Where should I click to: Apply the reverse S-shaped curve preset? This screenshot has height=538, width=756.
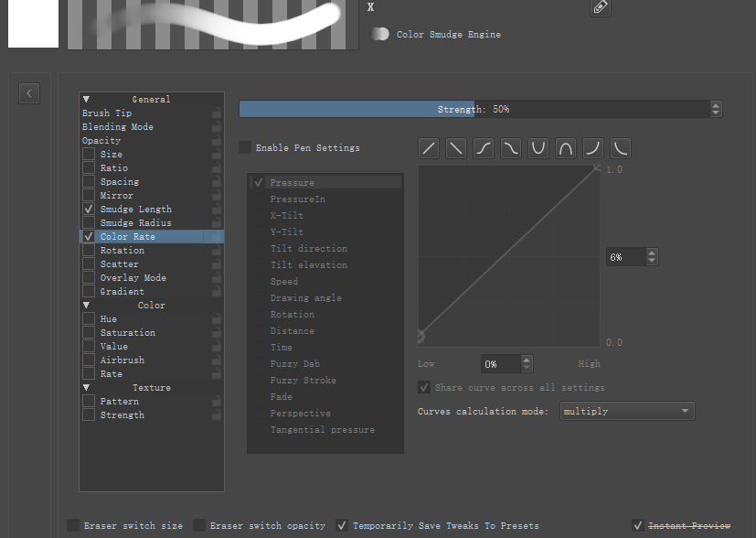click(x=511, y=148)
